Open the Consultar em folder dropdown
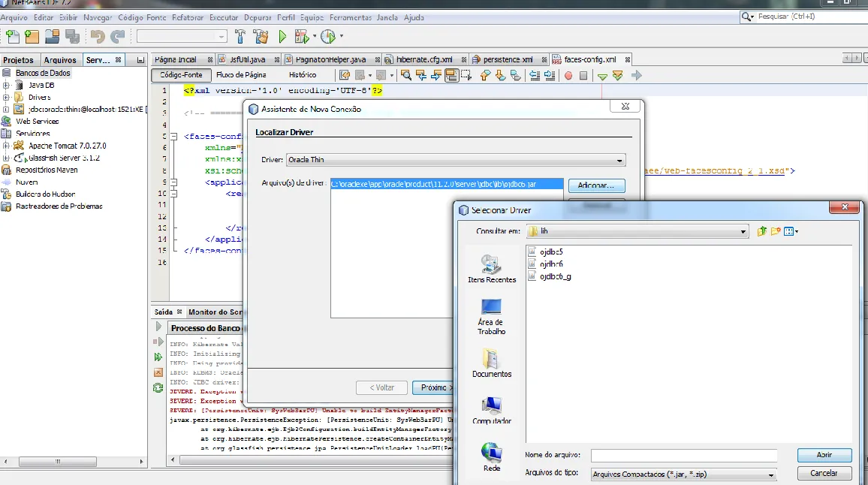868x485 pixels. (638, 231)
